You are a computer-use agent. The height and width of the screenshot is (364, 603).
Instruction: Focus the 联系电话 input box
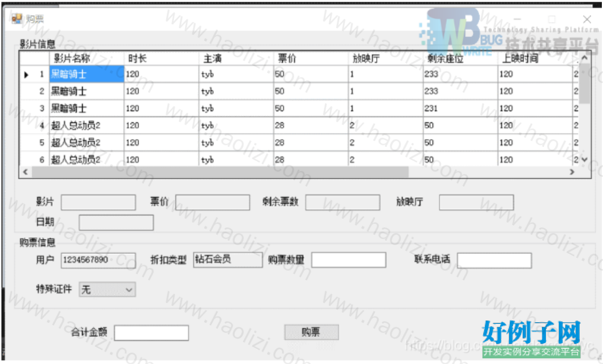(494, 260)
